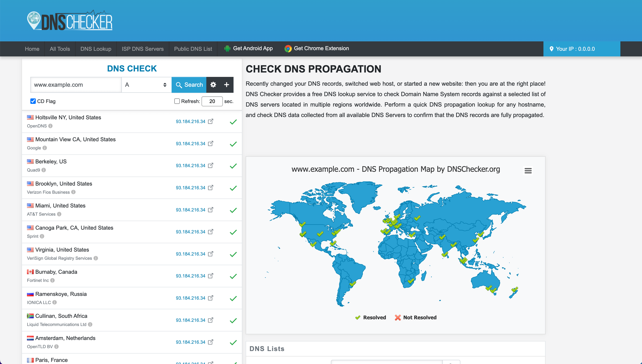Click the external link icon for Holtsville NY
The height and width of the screenshot is (364, 642).
(210, 121)
